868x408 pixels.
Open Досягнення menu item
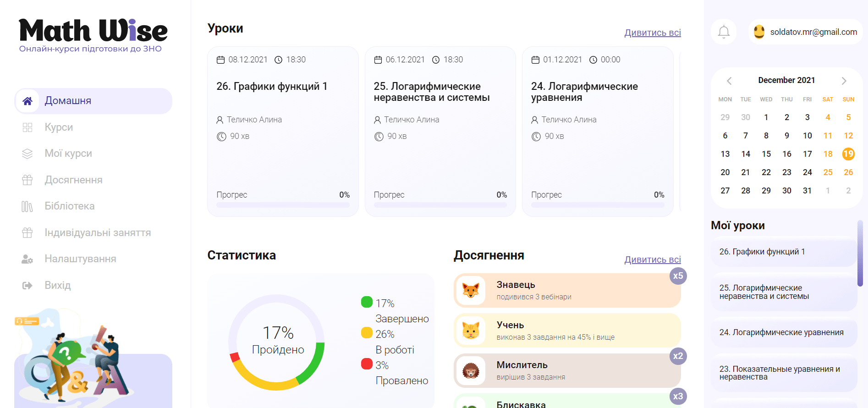[x=93, y=180]
